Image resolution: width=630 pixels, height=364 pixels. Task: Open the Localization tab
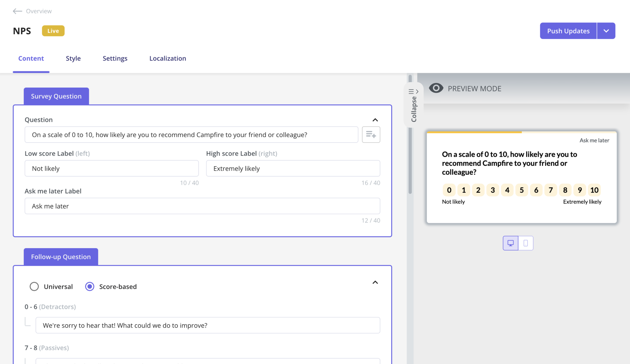coord(167,58)
